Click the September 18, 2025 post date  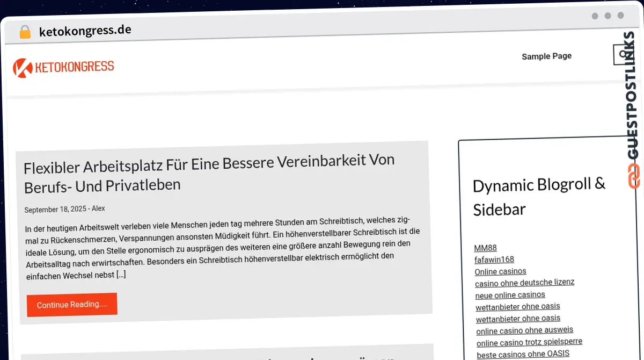tap(56, 209)
